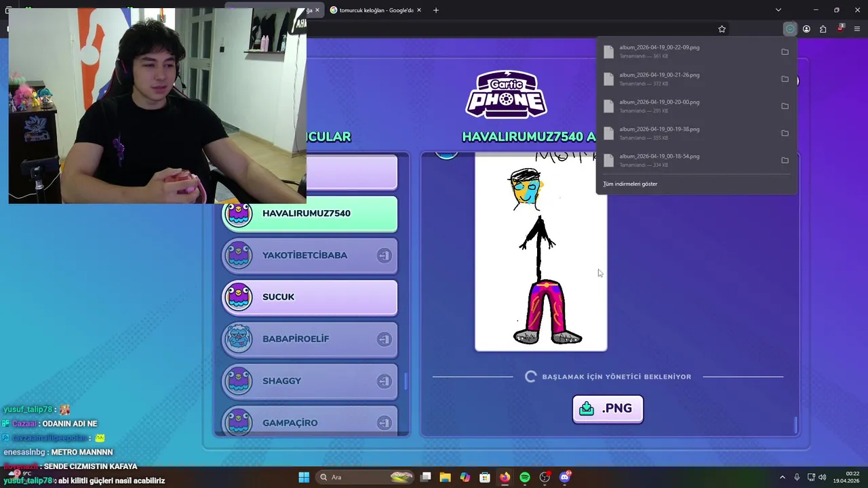This screenshot has width=868, height=488.
Task: Open downloaded file album_2026-04-19_00-21-26.png
Action: (686, 79)
